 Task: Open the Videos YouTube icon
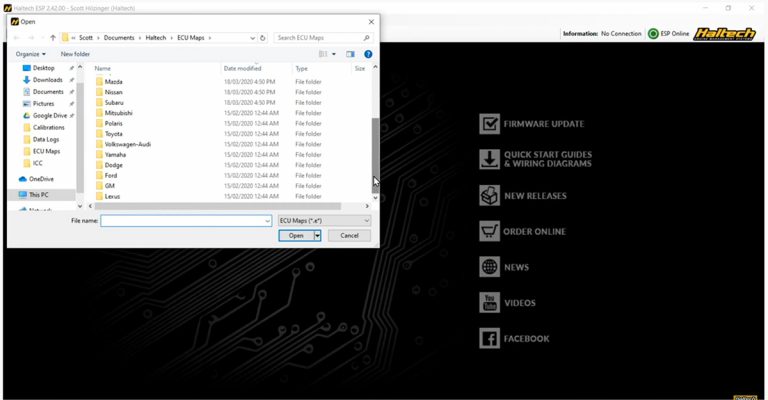tap(489, 303)
